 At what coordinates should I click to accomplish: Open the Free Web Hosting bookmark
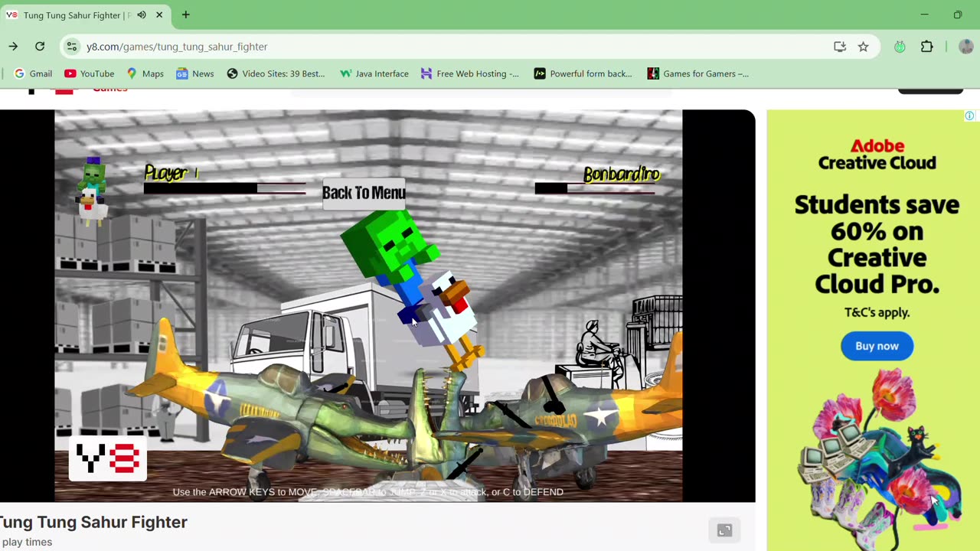[x=470, y=73]
